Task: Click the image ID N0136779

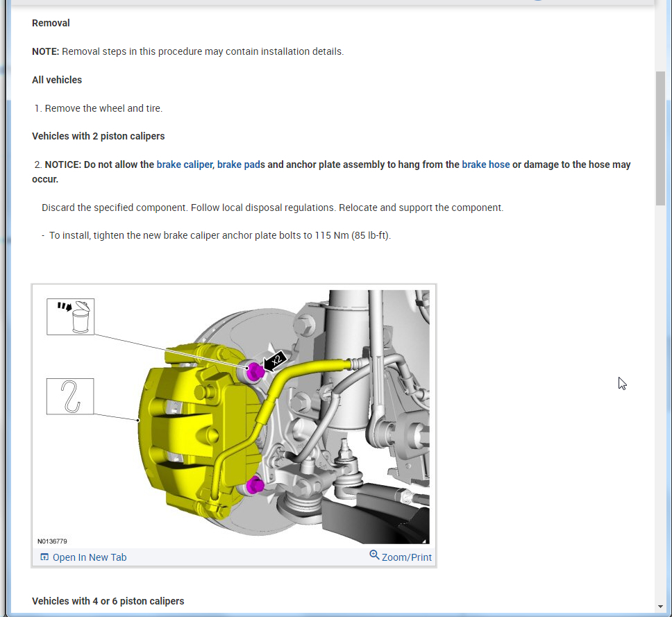Action: (52, 541)
